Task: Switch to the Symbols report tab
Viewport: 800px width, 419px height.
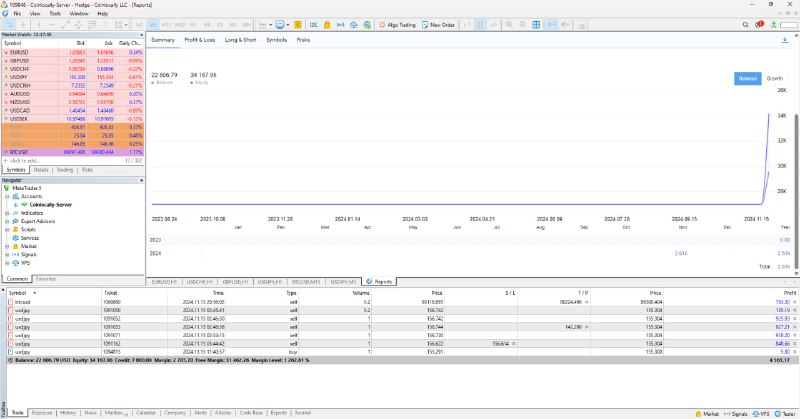Action: pos(277,40)
